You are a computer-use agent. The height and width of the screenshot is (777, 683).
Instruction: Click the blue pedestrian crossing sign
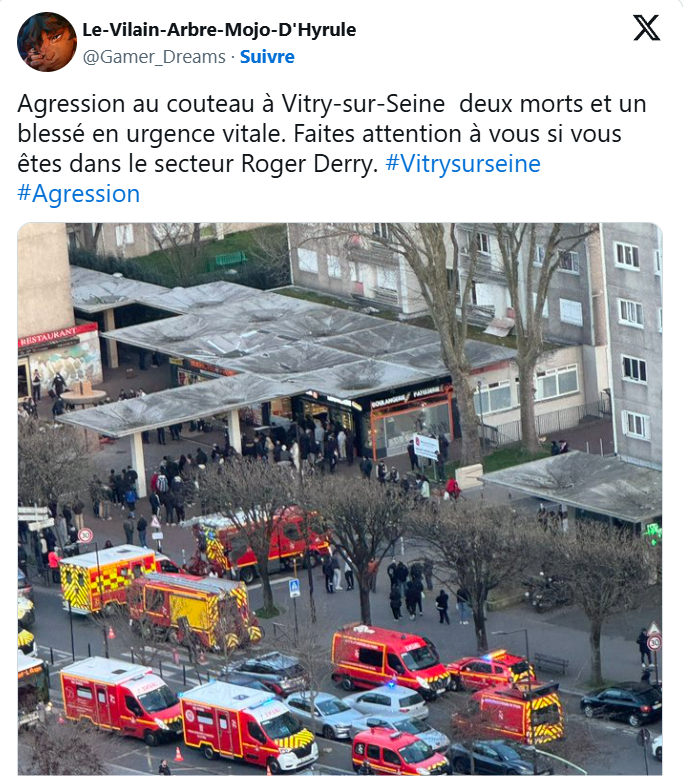294,588
